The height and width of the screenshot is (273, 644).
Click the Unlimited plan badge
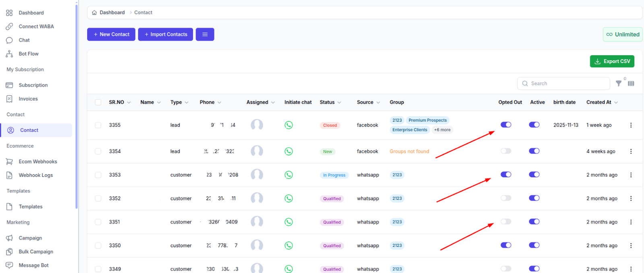tap(623, 34)
